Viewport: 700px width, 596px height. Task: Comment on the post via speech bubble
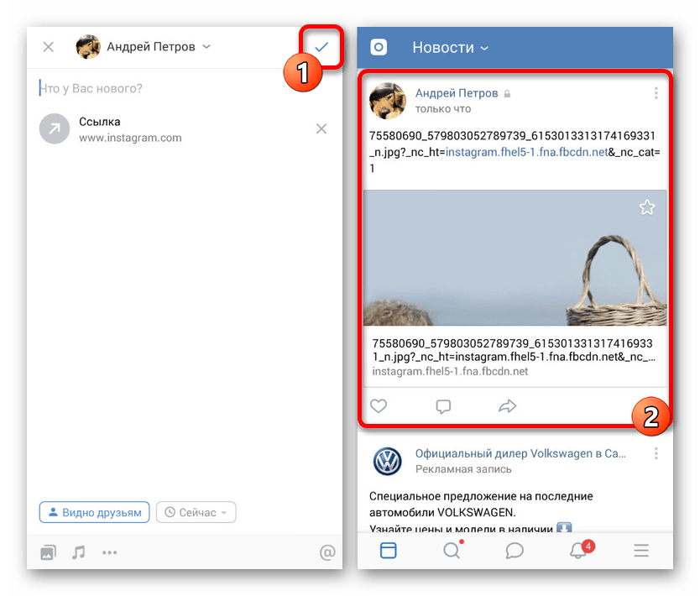pos(443,405)
